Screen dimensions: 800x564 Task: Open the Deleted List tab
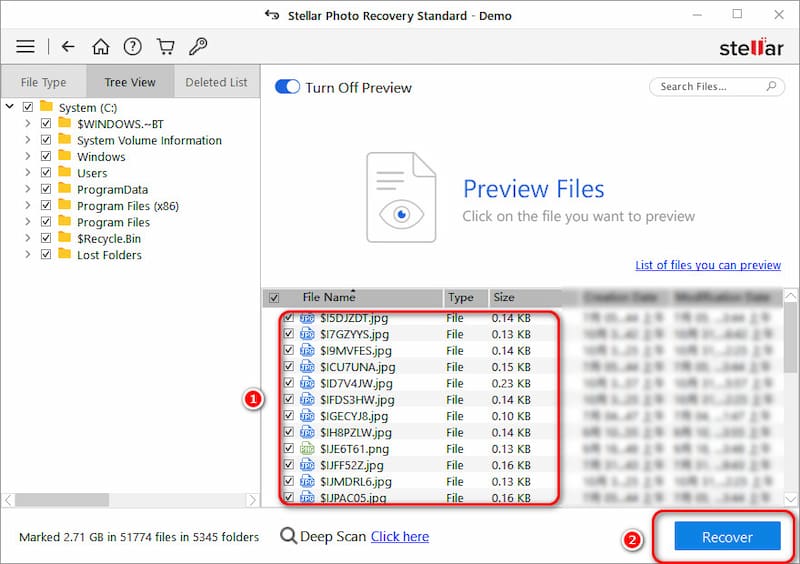coord(216,82)
